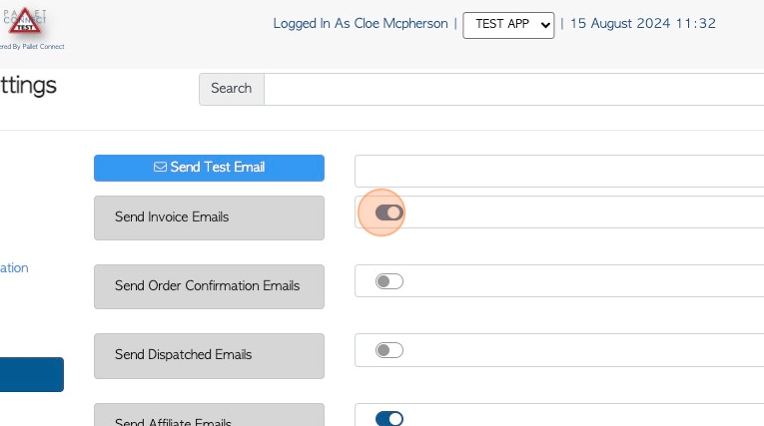This screenshot has height=426, width=764.
Task: Focus the Search text field
Action: (x=514, y=89)
